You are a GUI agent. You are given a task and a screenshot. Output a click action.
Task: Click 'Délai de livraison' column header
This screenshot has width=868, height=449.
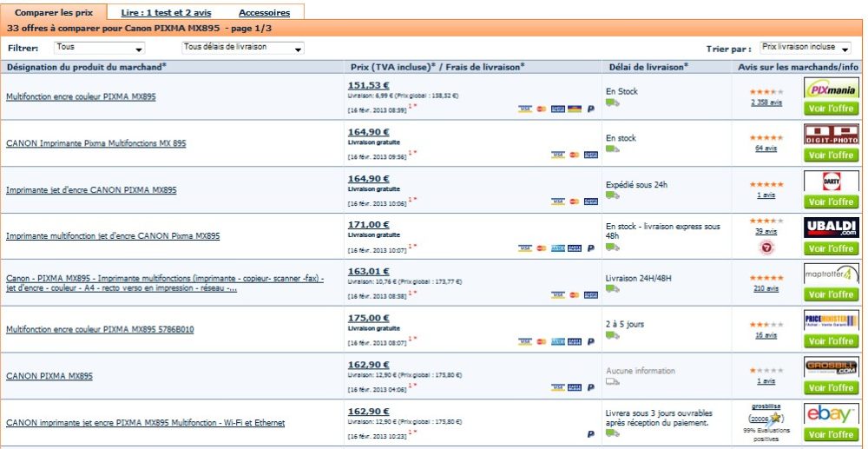(648, 67)
